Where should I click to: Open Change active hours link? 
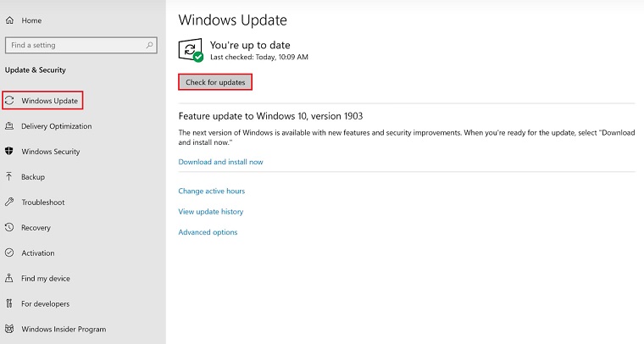click(x=211, y=191)
